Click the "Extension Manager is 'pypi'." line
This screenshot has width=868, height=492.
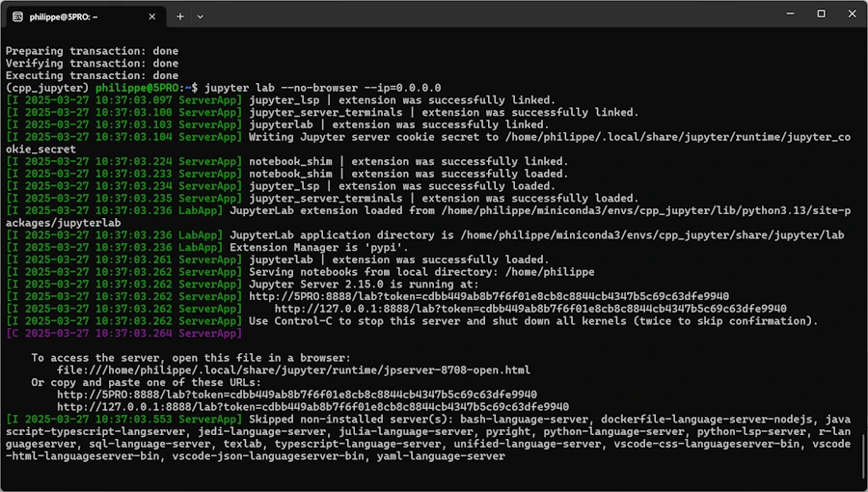[x=319, y=247]
